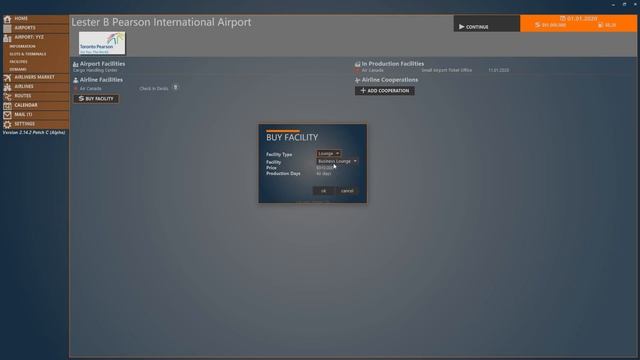Click Air Canada logo under In Production Facilities
Screen dimensions: 640x360
(358, 71)
